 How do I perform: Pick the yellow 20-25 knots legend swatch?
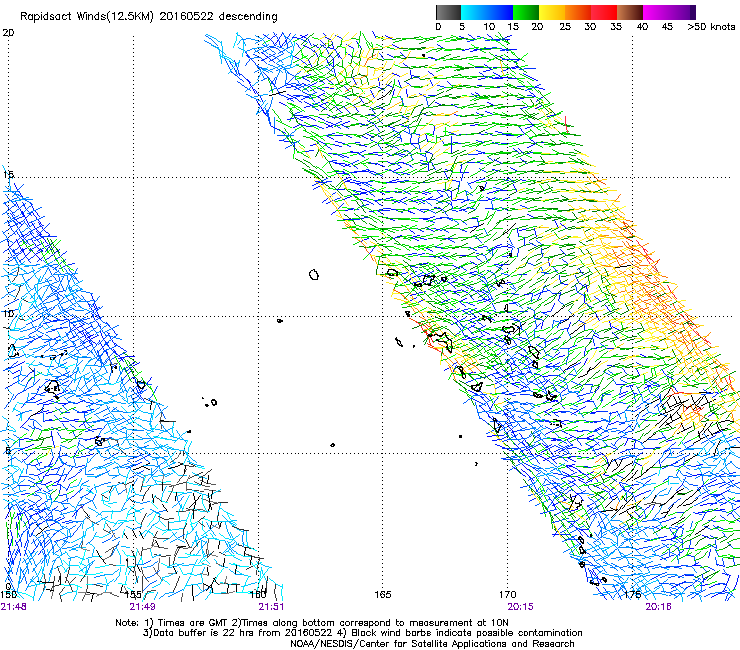(x=552, y=12)
